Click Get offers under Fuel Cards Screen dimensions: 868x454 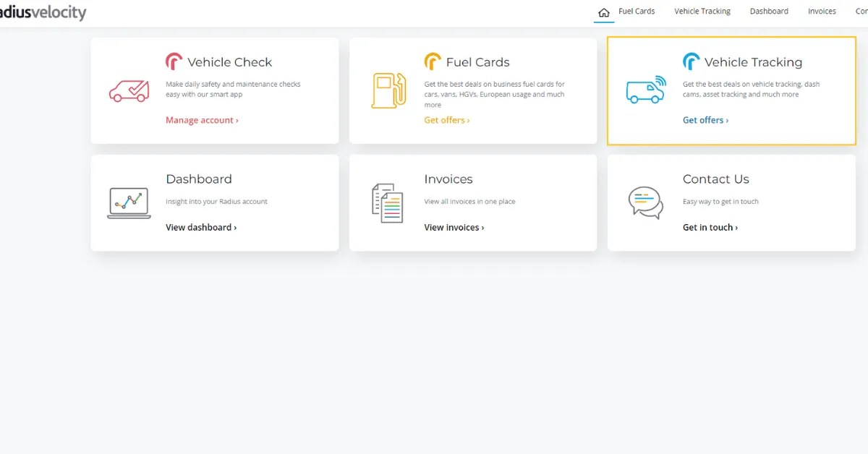point(447,120)
